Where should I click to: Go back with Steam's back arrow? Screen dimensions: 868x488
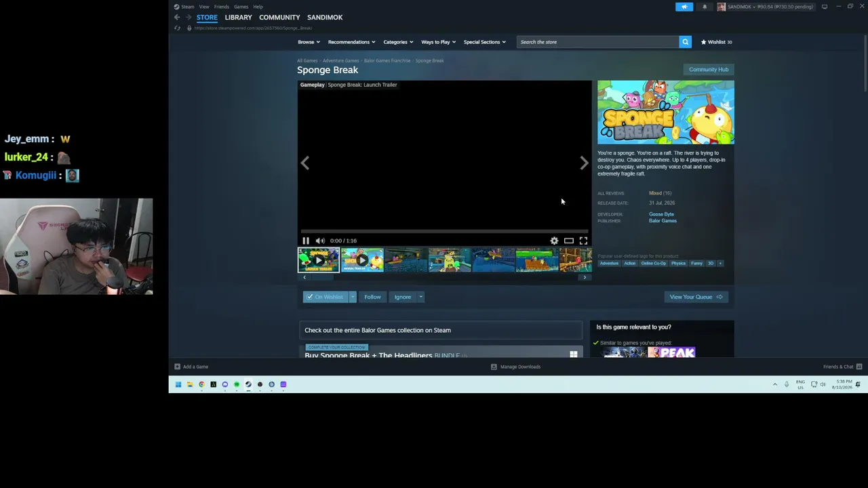pyautogui.click(x=177, y=18)
